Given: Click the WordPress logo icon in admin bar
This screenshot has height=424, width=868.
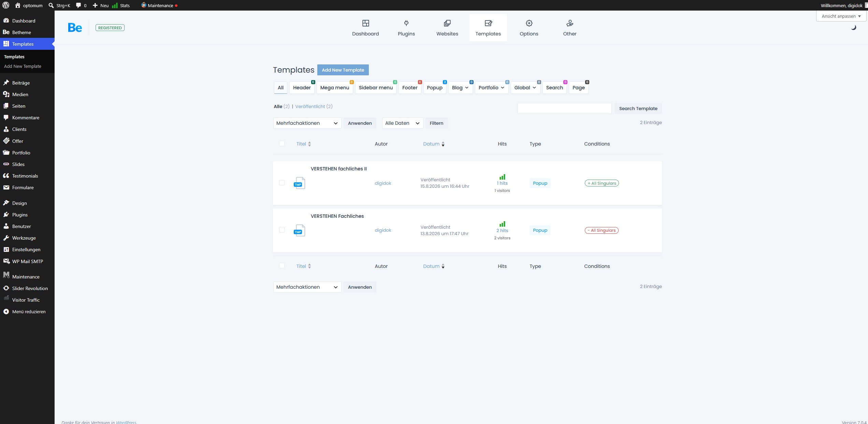Looking at the screenshot, I should [6, 5].
